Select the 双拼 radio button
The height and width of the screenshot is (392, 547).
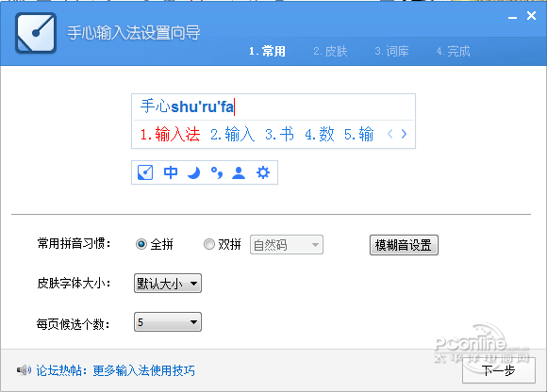(x=209, y=244)
